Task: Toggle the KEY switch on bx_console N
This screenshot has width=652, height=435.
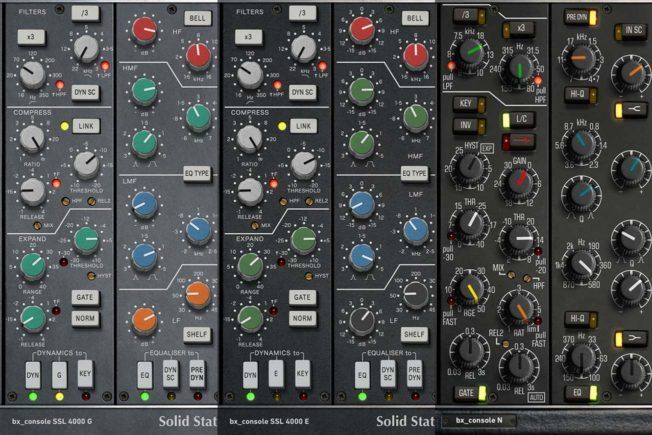Action: pos(469,104)
